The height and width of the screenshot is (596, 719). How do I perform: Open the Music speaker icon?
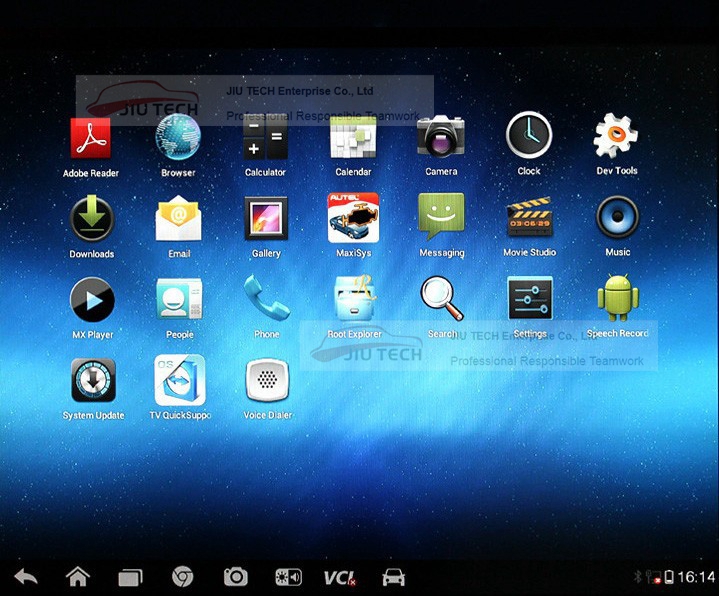click(617, 216)
